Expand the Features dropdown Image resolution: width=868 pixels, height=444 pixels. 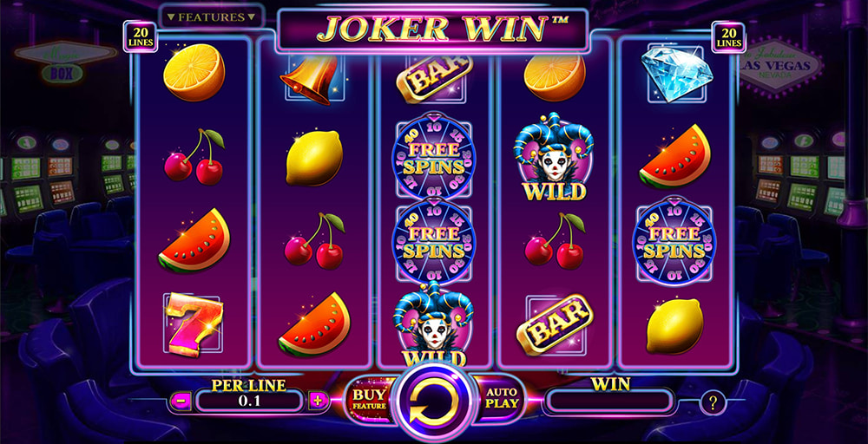212,17
